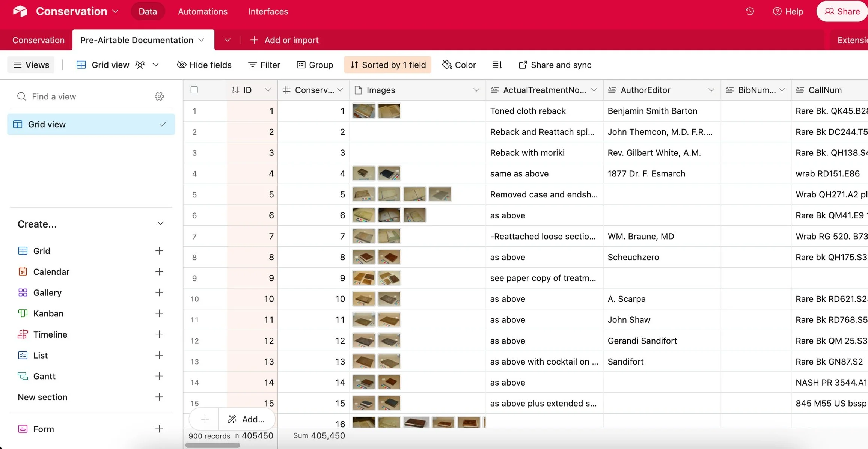Screen dimensions: 868x449
Task: Add a new Kanban view
Action: pos(159,313)
